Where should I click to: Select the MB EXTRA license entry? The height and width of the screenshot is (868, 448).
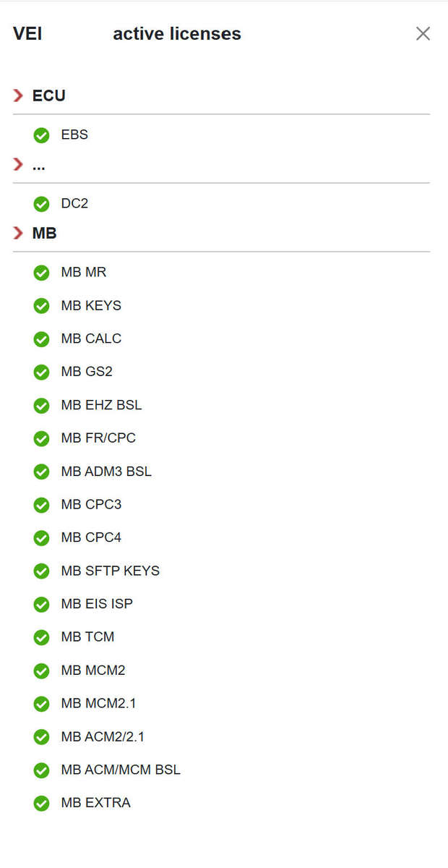95,803
